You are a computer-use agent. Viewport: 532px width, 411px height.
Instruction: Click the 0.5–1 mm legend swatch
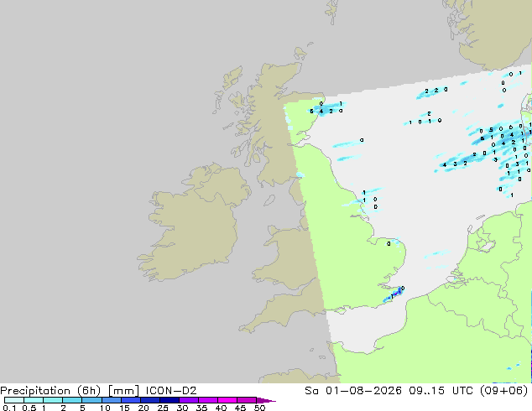(34, 400)
